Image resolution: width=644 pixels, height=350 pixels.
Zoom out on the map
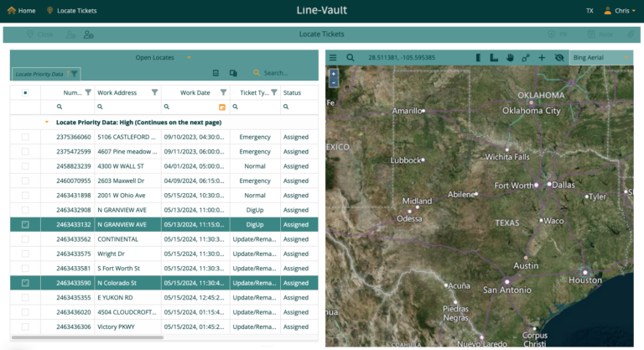pyautogui.click(x=335, y=83)
